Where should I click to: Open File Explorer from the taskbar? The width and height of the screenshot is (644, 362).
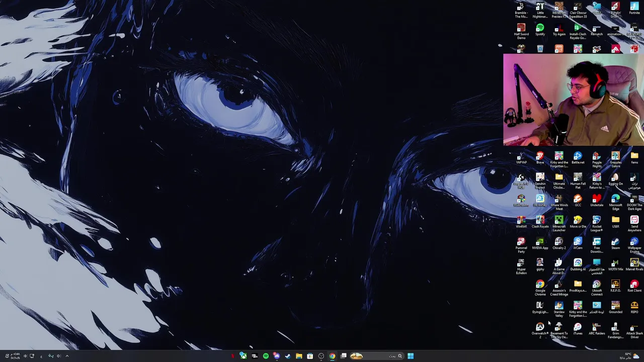(299, 356)
